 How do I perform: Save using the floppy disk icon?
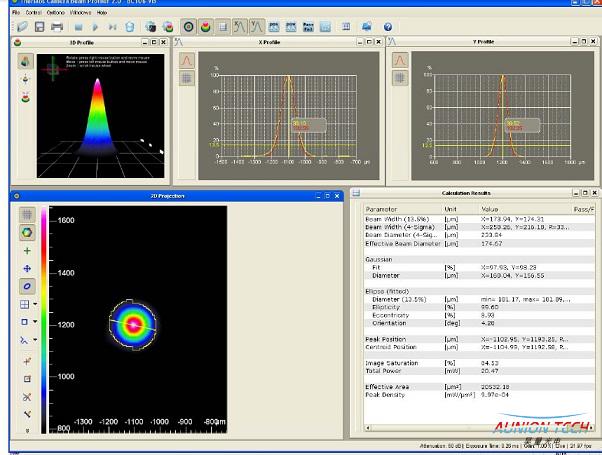pyautogui.click(x=40, y=26)
